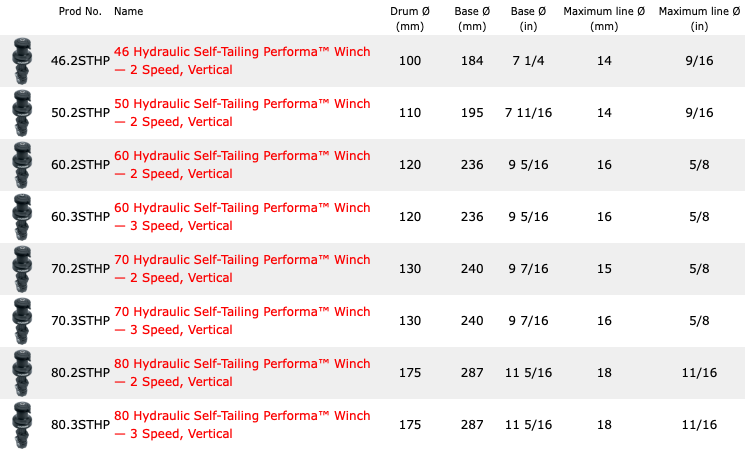Open the 60.3STHP winch product thumbnail
This screenshot has width=747, height=453.
tap(22, 217)
